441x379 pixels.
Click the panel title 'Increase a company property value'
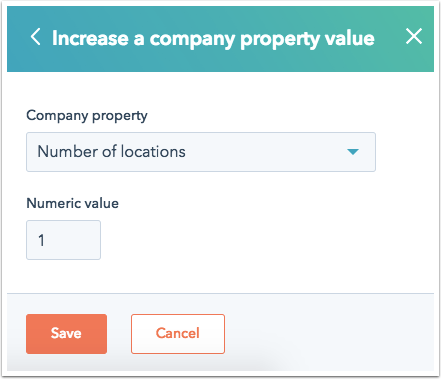point(213,39)
